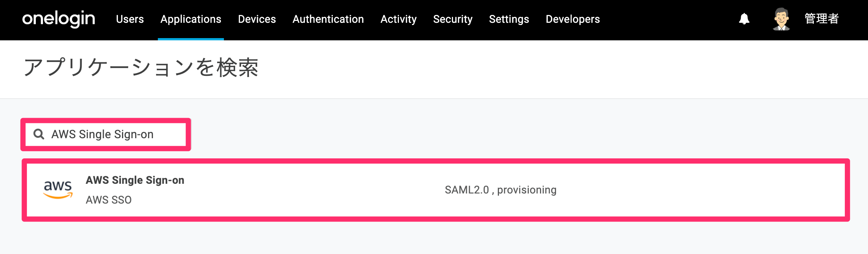
Task: Click the search magnifier icon
Action: pos(39,134)
